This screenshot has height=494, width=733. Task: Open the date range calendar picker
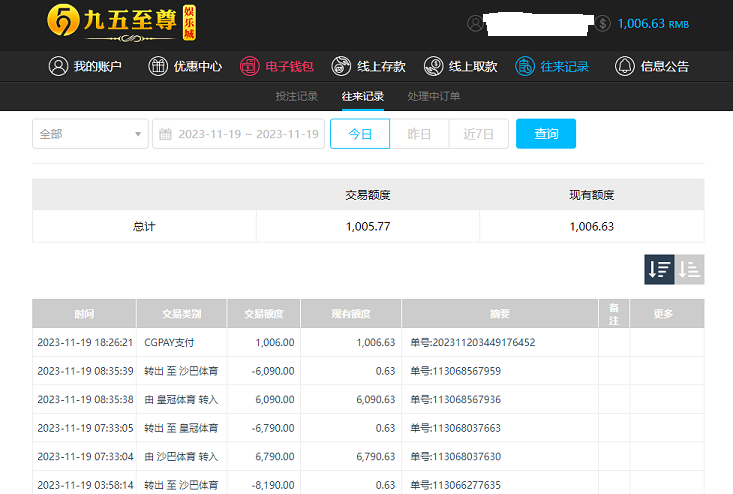coord(166,134)
